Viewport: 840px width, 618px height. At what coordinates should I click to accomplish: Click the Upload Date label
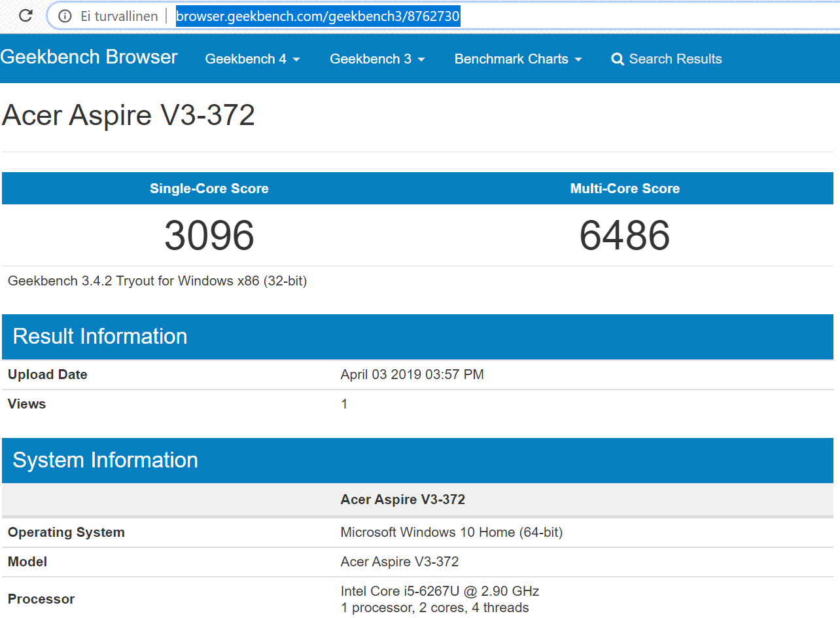pyautogui.click(x=47, y=374)
